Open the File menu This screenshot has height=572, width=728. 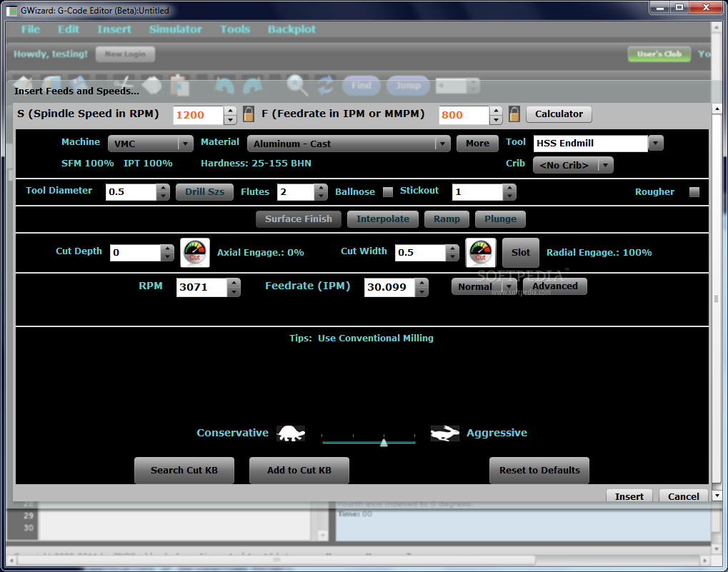[x=31, y=29]
